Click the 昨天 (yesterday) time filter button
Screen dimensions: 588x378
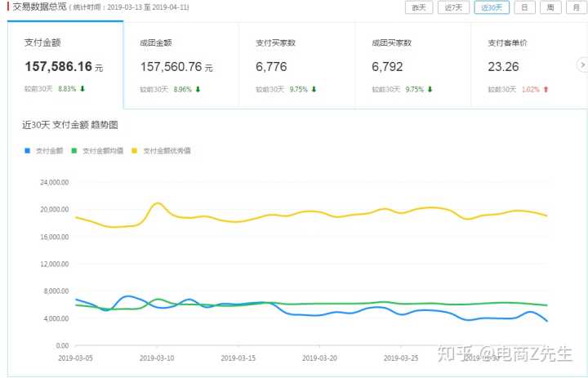pos(418,7)
